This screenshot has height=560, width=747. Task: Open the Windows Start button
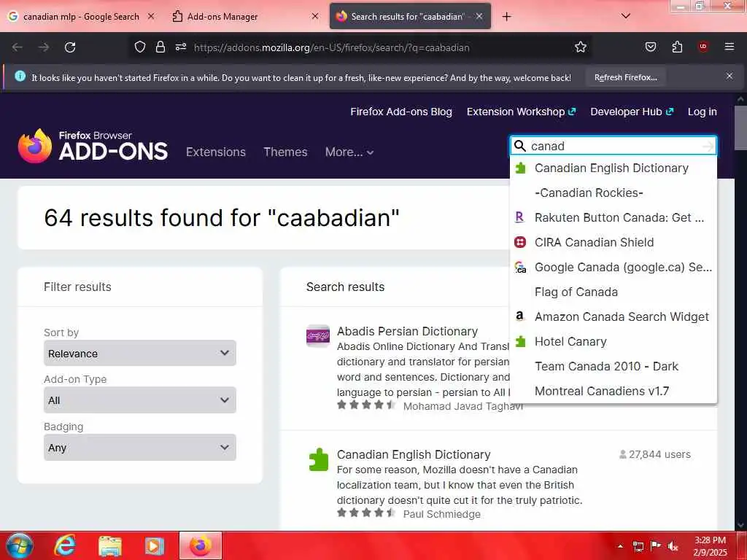[x=19, y=545]
